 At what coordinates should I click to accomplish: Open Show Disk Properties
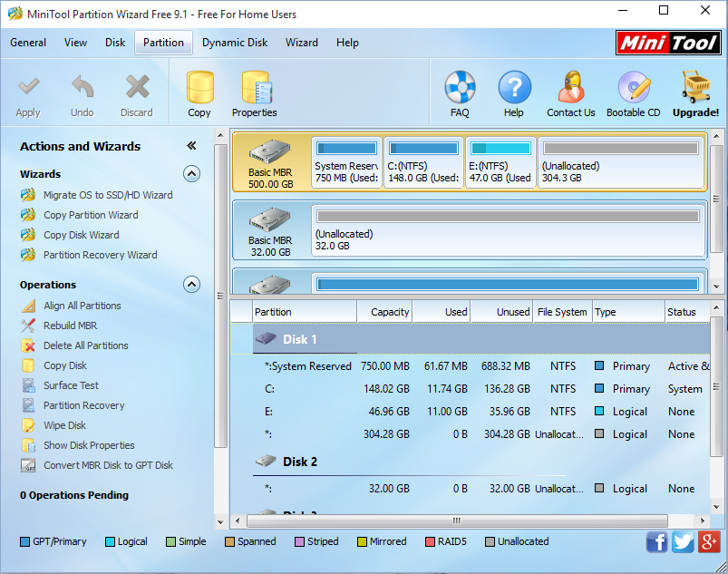(89, 445)
